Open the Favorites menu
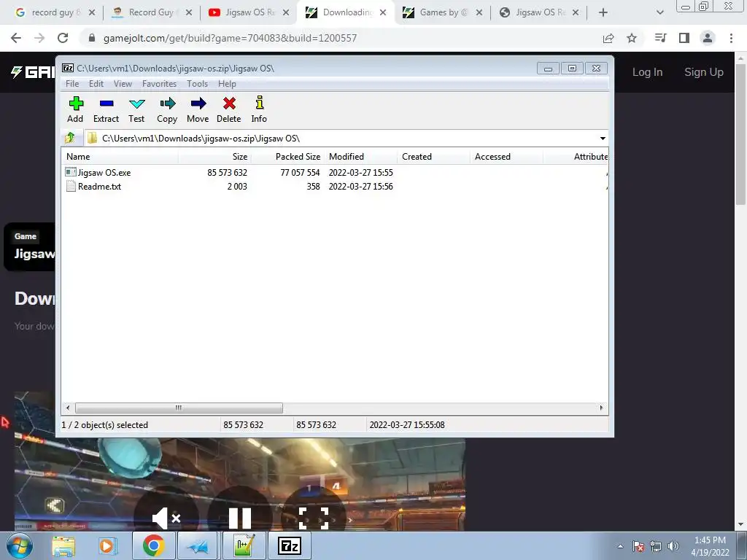This screenshot has height=560, width=747. pyautogui.click(x=159, y=84)
